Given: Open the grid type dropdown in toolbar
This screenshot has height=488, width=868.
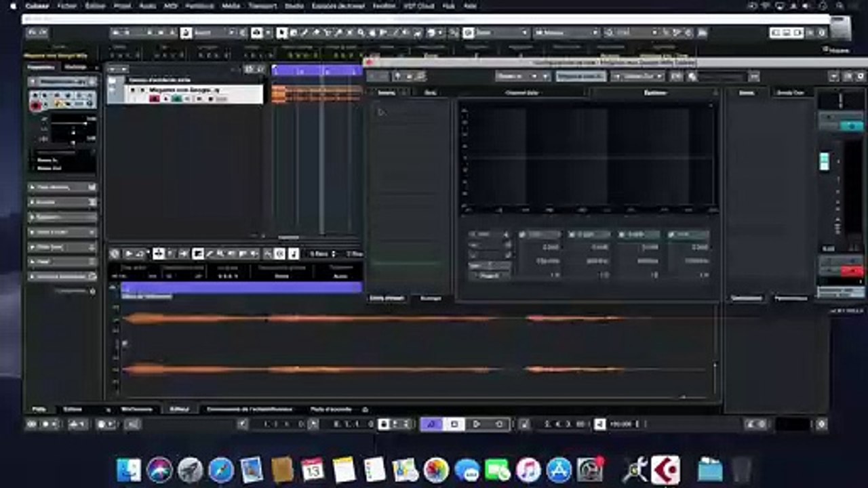Looking at the screenshot, I should (x=566, y=33).
